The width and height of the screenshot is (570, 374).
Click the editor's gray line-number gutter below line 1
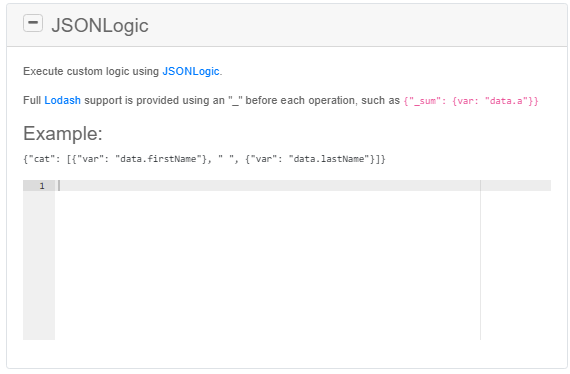(x=39, y=265)
